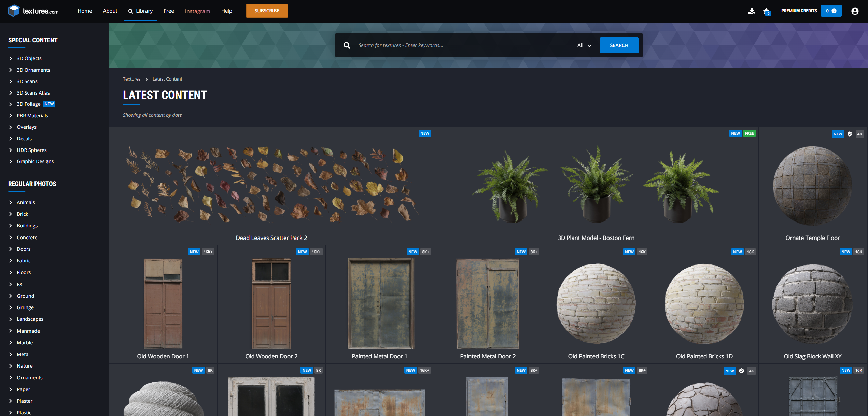Open the All category dropdown
The image size is (868, 416).
point(584,45)
